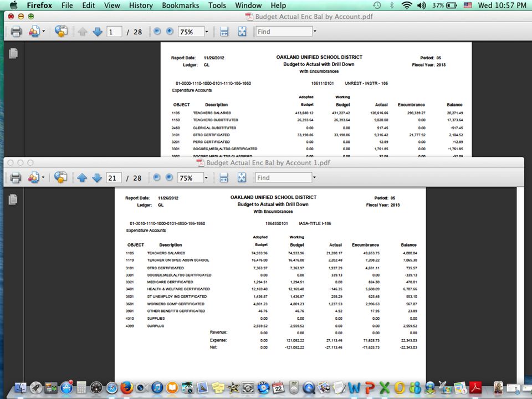532x399 pixels.
Task: Click the fit full page icon in the Account 1.pdf window
Action: pos(242,178)
